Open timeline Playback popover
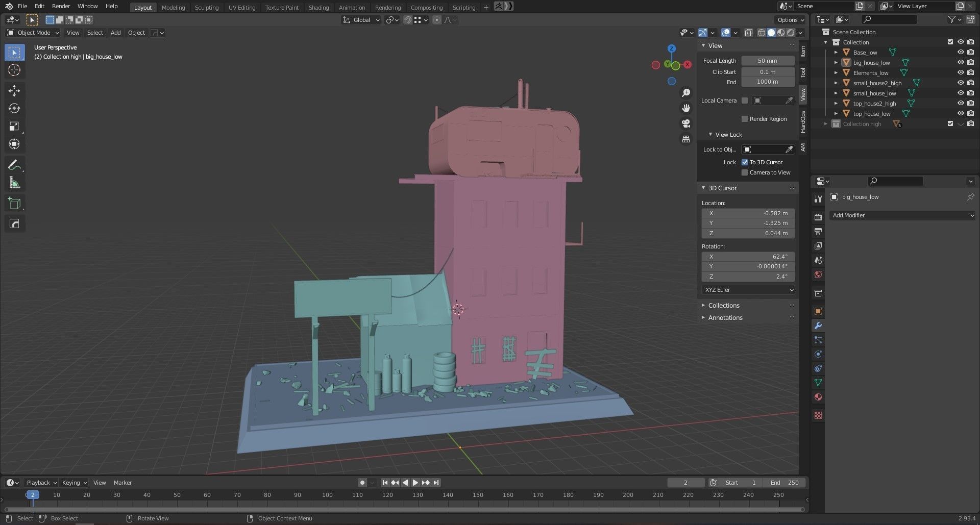980x525 pixels. (41, 483)
